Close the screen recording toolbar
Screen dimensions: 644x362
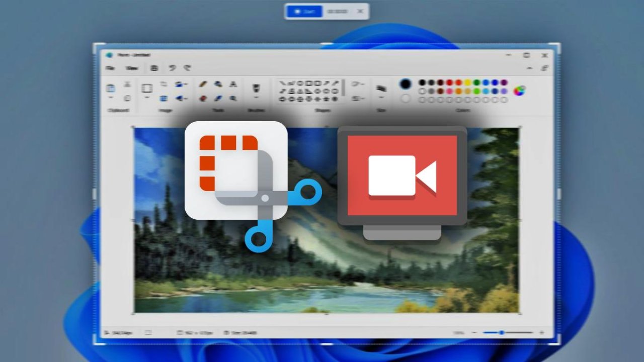point(360,11)
